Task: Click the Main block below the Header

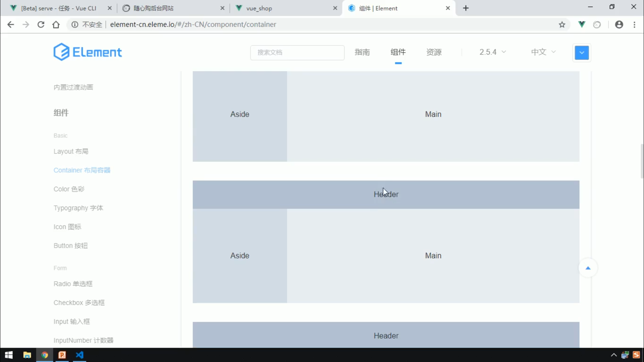Action: point(433,256)
